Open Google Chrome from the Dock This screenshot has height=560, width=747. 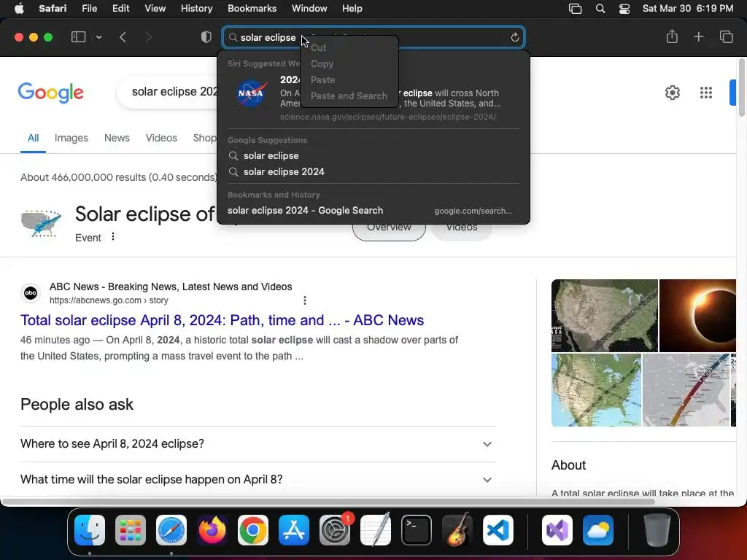click(253, 530)
